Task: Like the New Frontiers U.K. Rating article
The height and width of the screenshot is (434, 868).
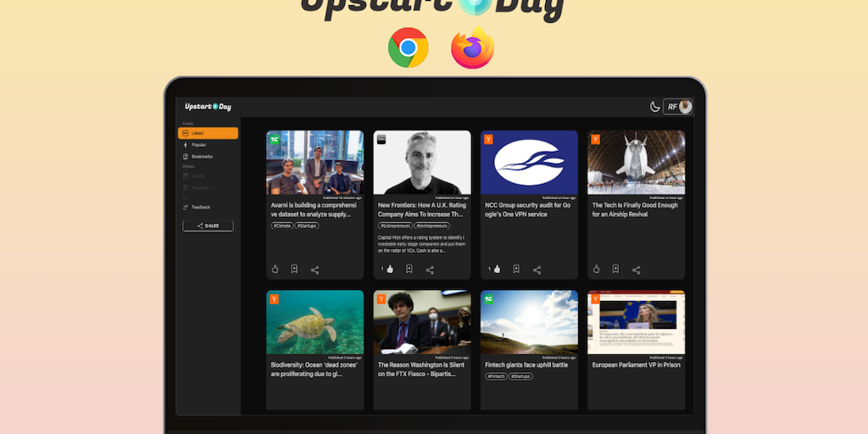Action: pos(390,269)
